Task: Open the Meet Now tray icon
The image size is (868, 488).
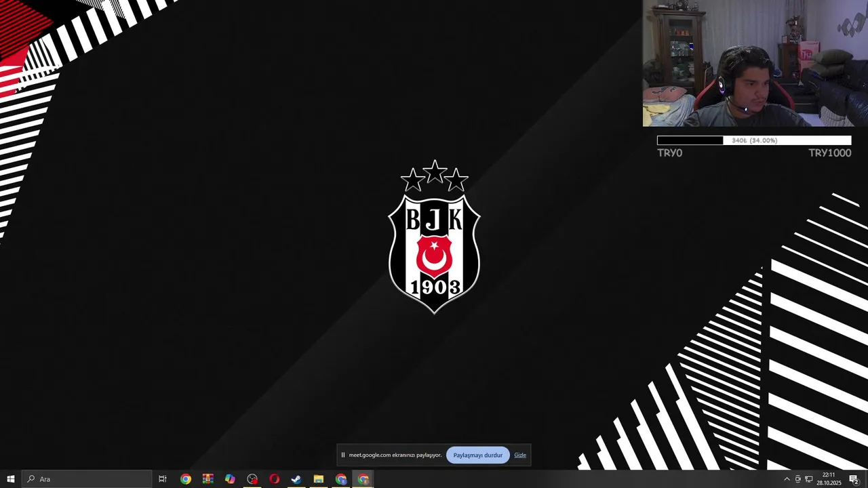Action: (798, 479)
